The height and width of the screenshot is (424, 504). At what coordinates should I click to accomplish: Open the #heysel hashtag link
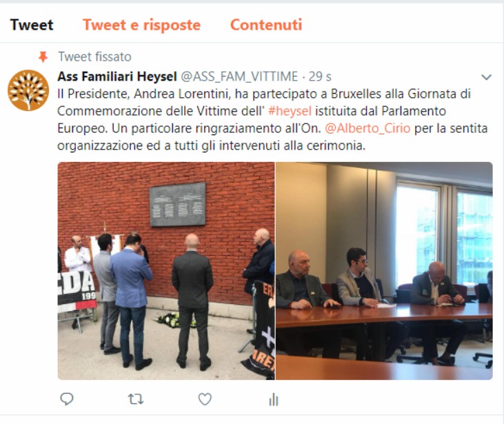[x=290, y=111]
